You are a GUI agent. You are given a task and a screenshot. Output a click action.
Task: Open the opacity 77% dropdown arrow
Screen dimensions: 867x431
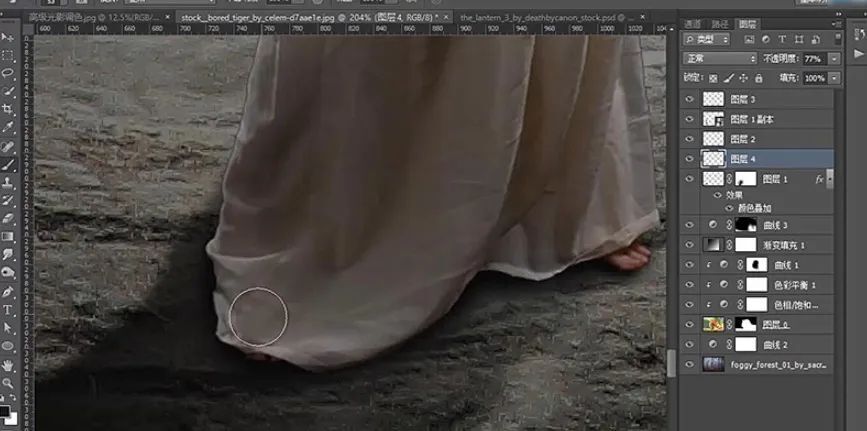834,59
